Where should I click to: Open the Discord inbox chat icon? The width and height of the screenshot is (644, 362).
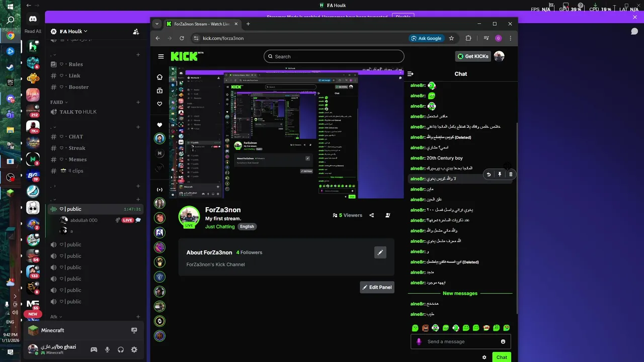pyautogui.click(x=635, y=31)
